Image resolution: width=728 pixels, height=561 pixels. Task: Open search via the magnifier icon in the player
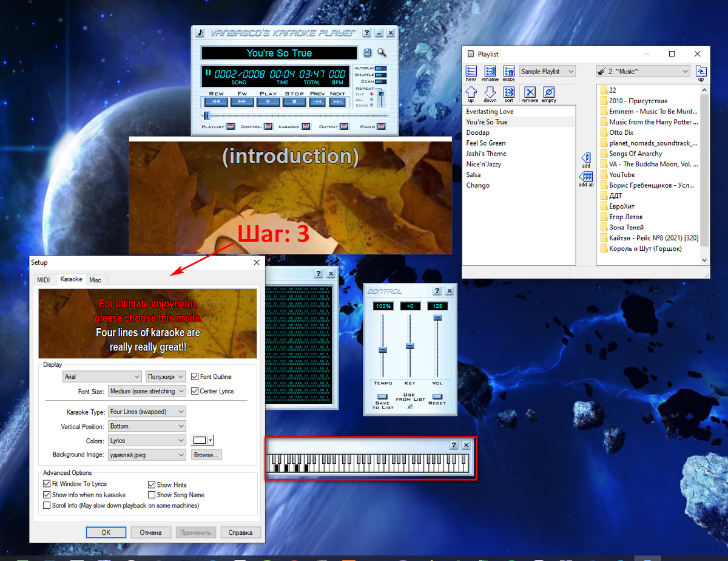click(382, 53)
